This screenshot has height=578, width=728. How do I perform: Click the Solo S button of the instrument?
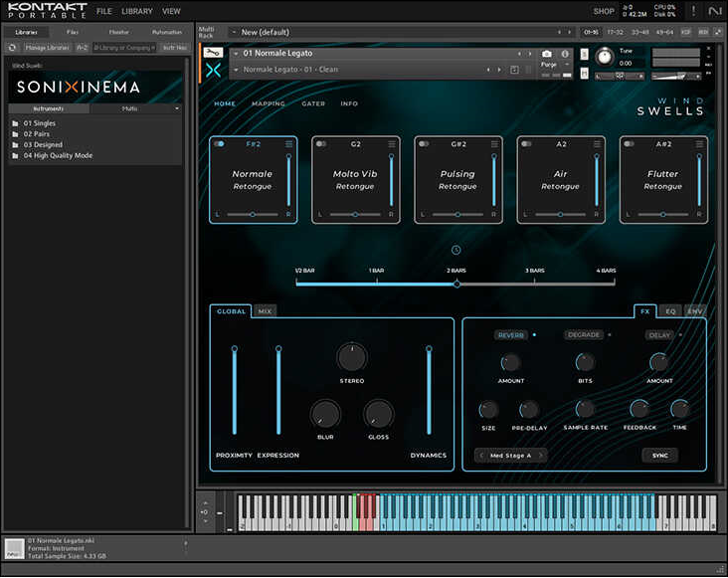click(x=584, y=54)
